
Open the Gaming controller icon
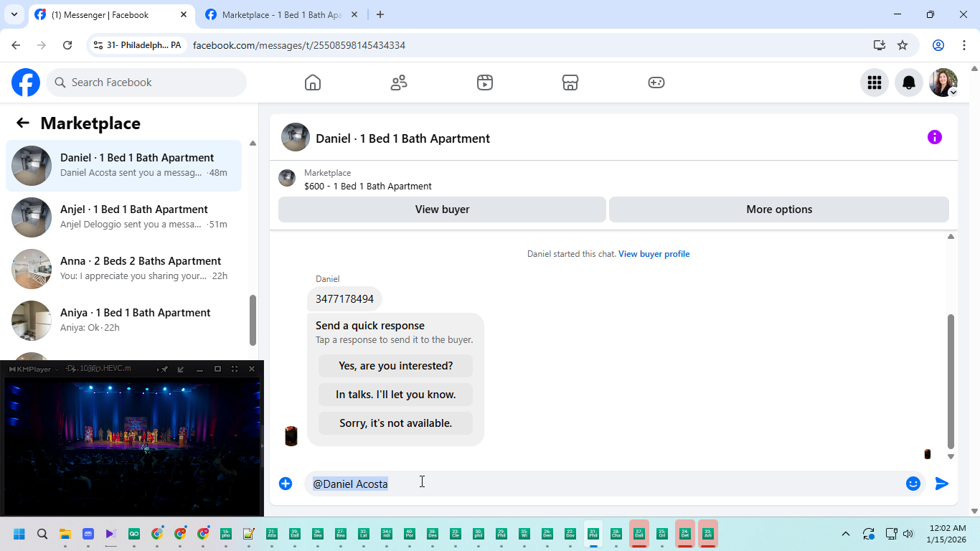[x=656, y=83]
